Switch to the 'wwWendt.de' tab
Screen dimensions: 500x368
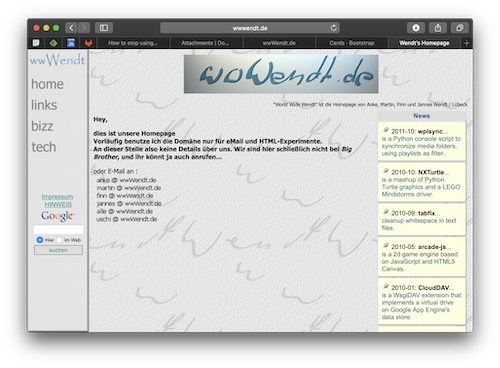pyautogui.click(x=279, y=43)
